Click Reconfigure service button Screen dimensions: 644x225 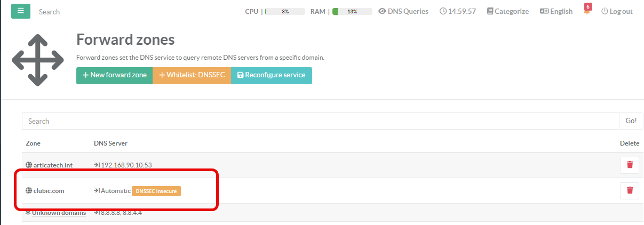coord(271,75)
